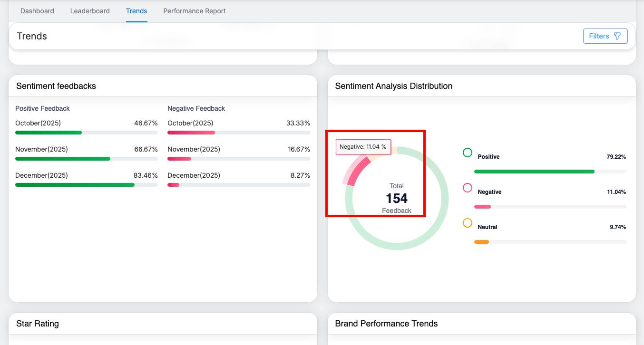Screen dimensions: 644x345
Task: Open the Performance Report tab
Action: tap(195, 11)
